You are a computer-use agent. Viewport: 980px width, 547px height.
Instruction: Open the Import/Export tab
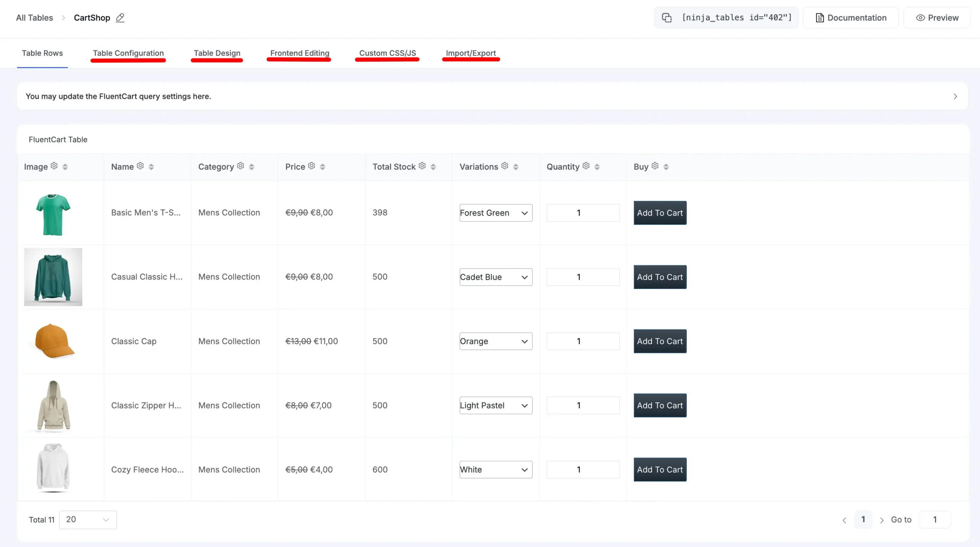(471, 53)
